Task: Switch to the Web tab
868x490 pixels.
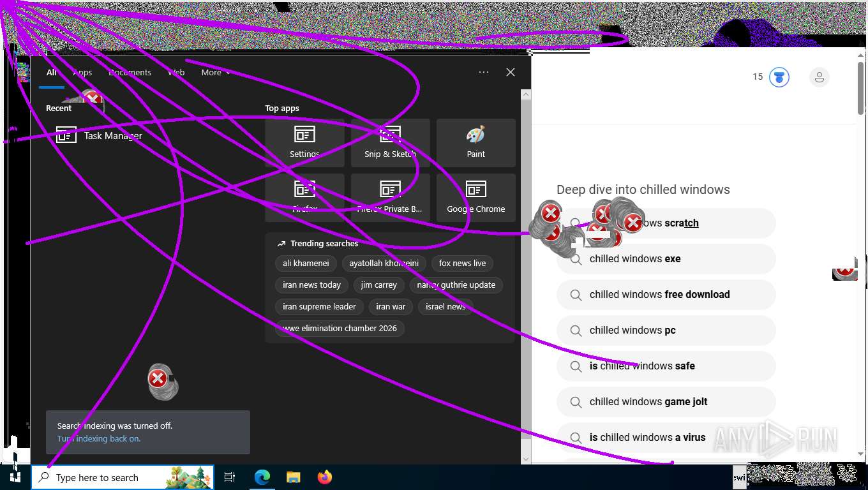Action: click(x=176, y=73)
